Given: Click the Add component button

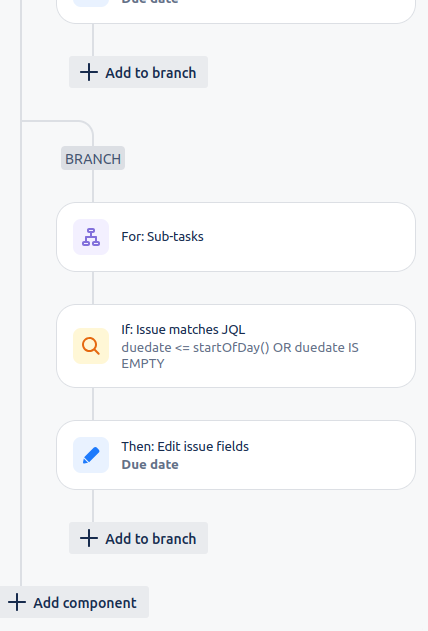Looking at the screenshot, I should [x=74, y=602].
